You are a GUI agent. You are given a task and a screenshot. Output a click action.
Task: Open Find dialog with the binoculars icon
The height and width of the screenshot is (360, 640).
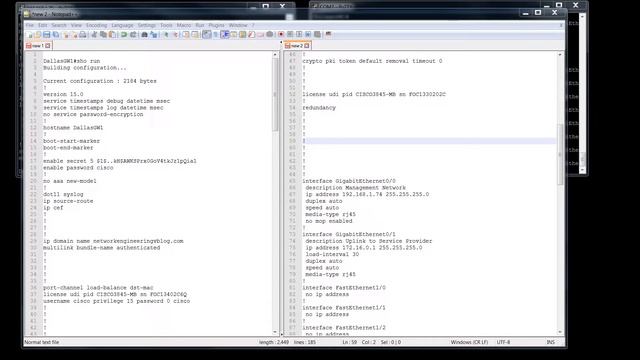(x=144, y=35)
